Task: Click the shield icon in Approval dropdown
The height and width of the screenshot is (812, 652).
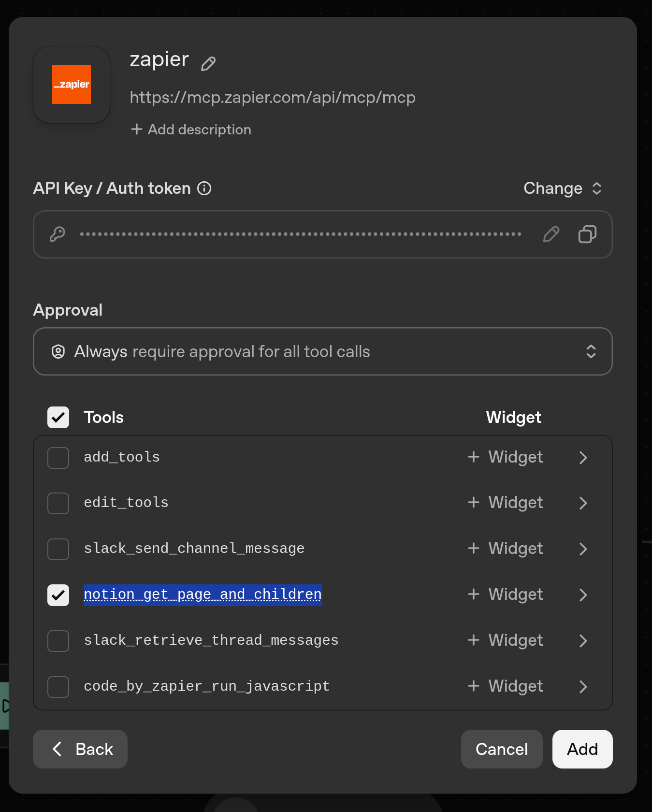Action: (x=58, y=351)
